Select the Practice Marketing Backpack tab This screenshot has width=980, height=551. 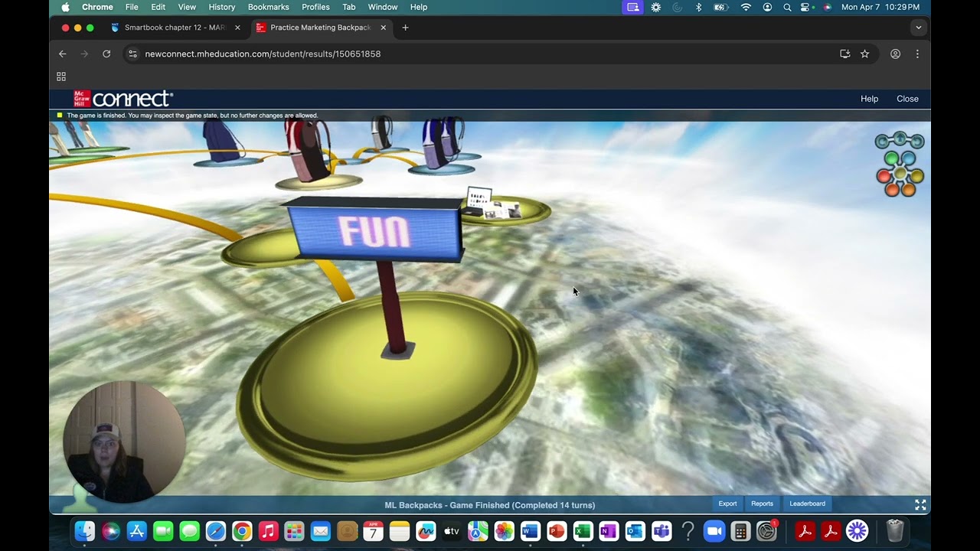pyautogui.click(x=320, y=28)
